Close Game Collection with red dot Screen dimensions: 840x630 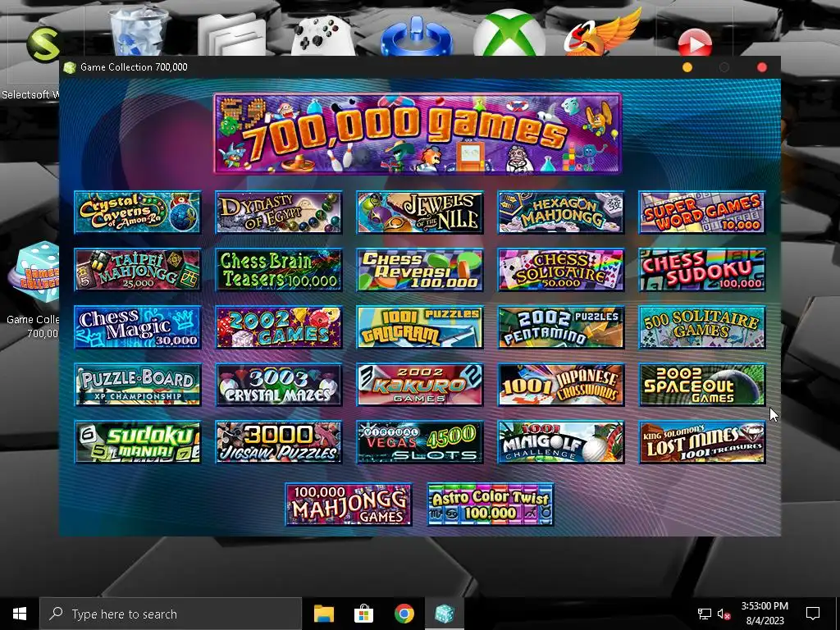point(762,67)
